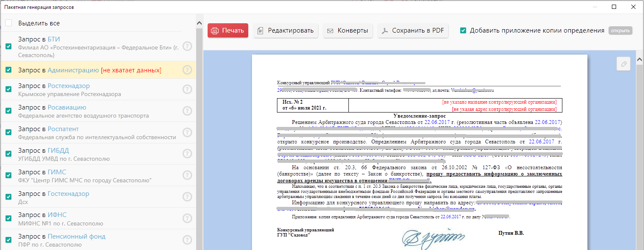Click the small открыть button
This screenshot has width=644, height=250.
tap(620, 30)
